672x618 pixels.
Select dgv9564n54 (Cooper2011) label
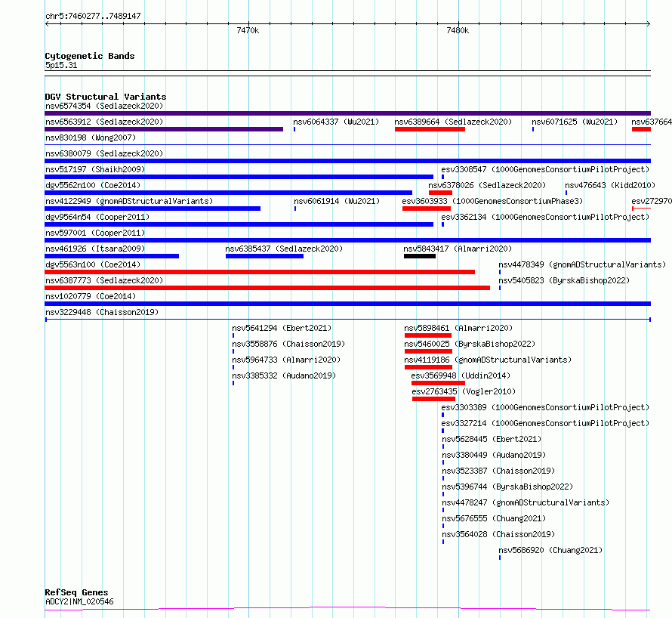pos(97,217)
